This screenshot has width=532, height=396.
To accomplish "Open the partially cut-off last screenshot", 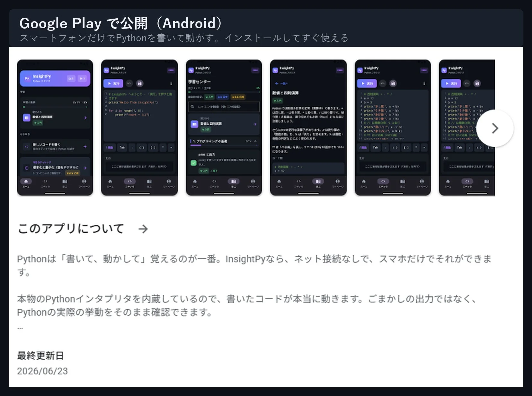I will tap(467, 128).
